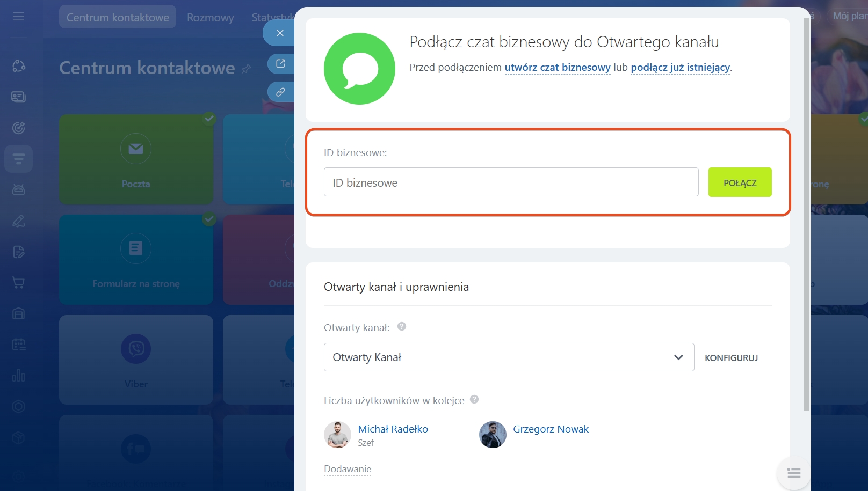
Task: Open the panel in a new window
Action: click(x=281, y=64)
